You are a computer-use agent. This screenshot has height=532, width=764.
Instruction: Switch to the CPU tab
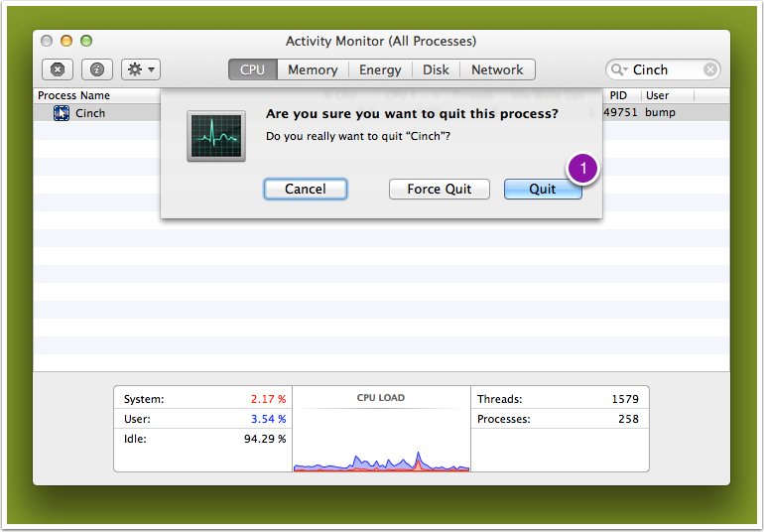tap(252, 69)
